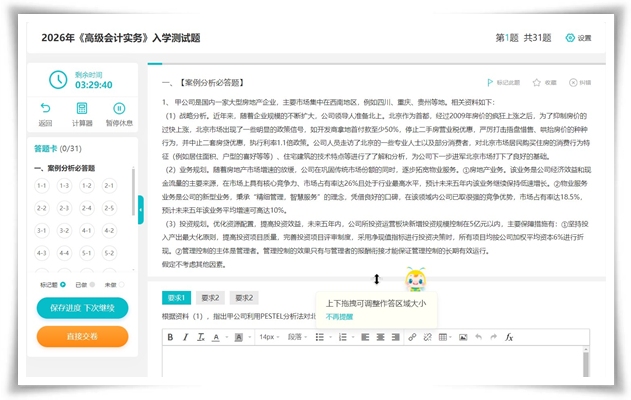Screen dimensions: 631x400
Task: Switch to the 要求1 tab
Action: pos(178,297)
